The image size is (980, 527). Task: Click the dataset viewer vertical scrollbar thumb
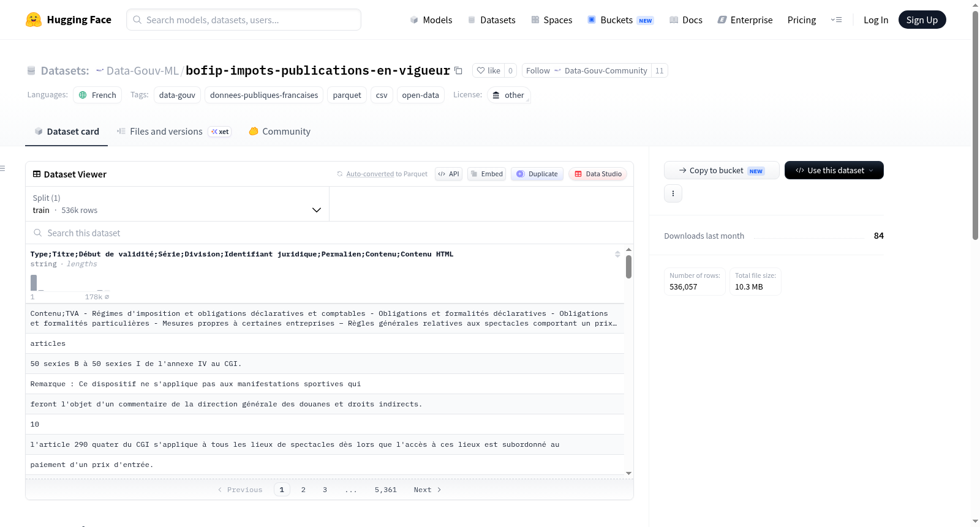pos(628,267)
